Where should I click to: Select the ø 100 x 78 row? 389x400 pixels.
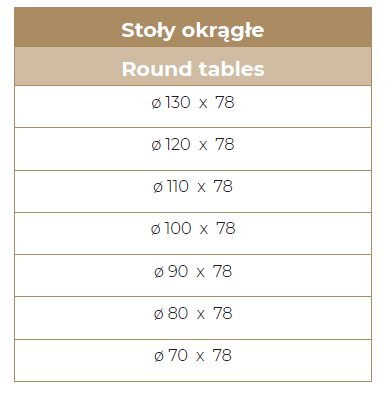193,233
